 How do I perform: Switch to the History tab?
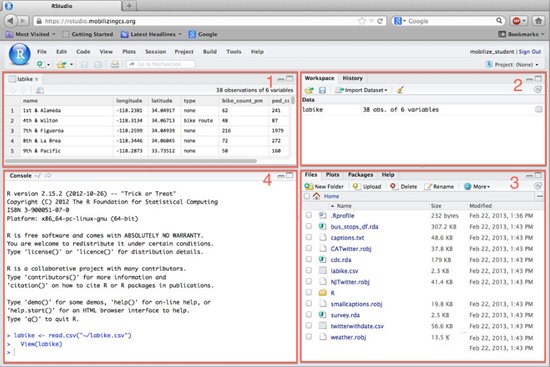coord(352,78)
